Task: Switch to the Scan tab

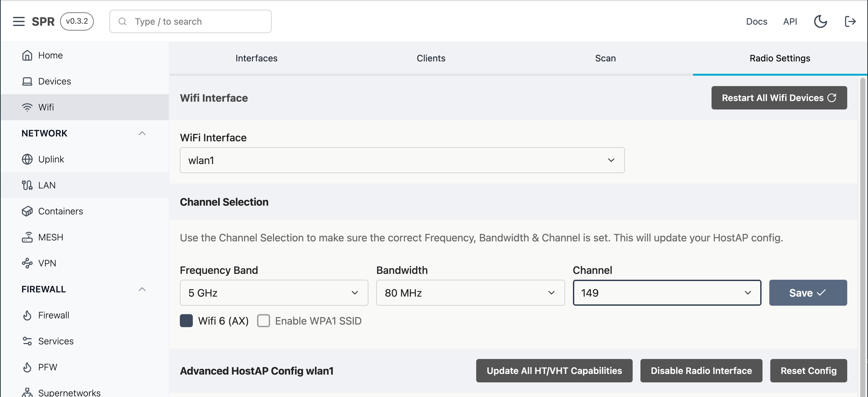Action: click(605, 58)
